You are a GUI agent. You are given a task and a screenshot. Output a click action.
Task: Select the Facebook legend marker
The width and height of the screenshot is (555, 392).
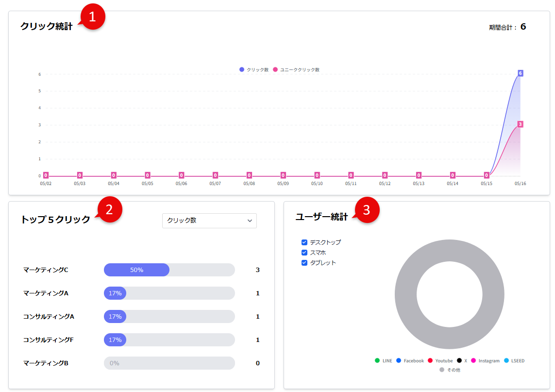pyautogui.click(x=398, y=361)
